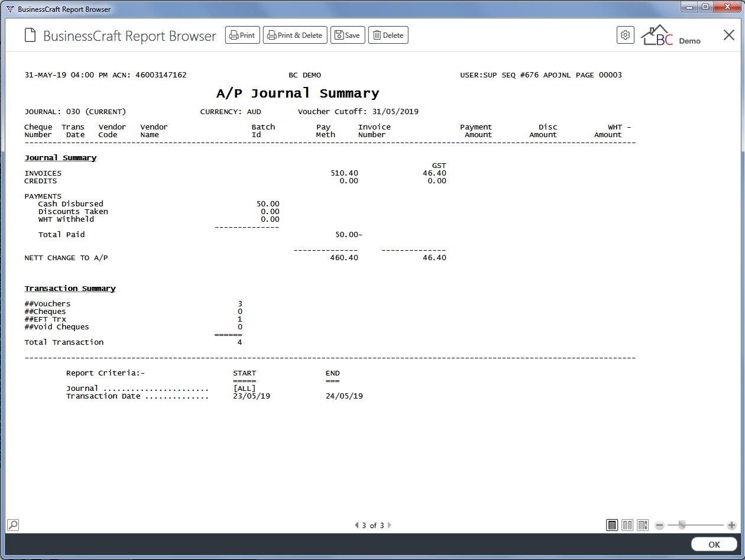745x560 pixels.
Task: Click the 'PAYMENTS' label
Action: click(x=43, y=196)
